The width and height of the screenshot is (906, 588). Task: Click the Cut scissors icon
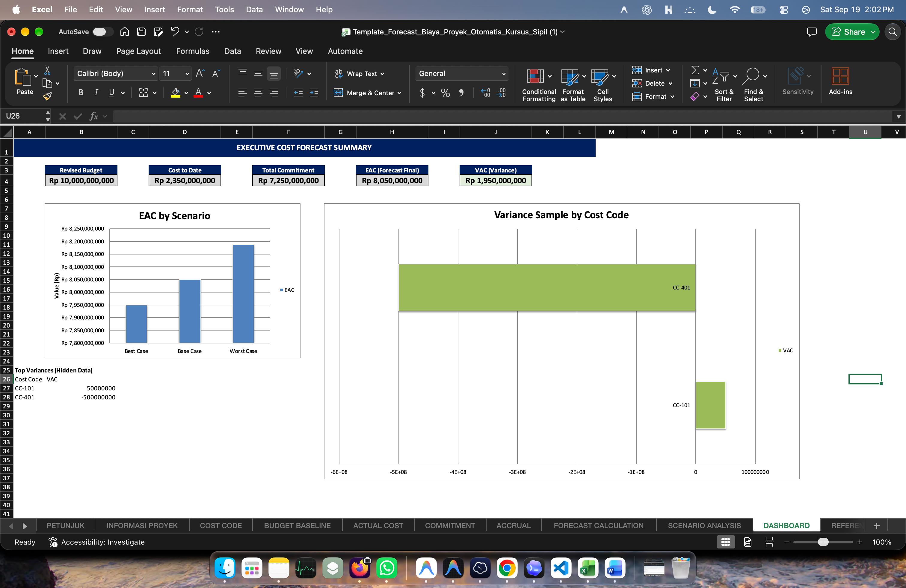[x=47, y=70]
